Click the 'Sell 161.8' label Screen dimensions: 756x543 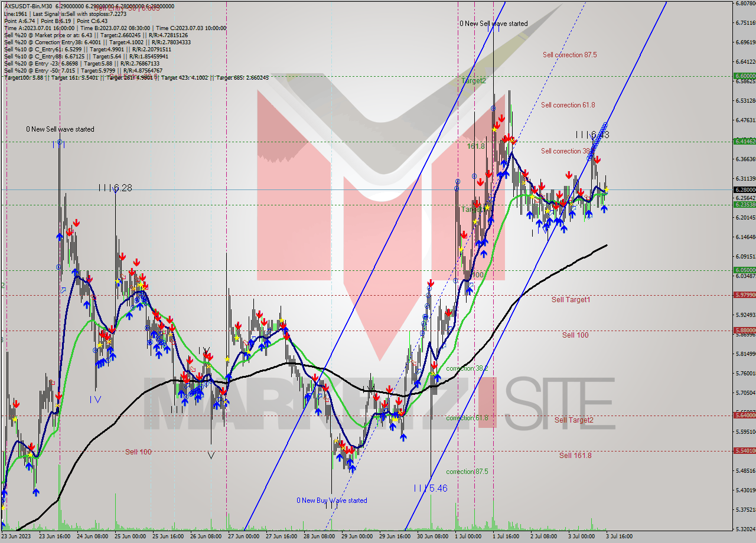click(x=575, y=456)
